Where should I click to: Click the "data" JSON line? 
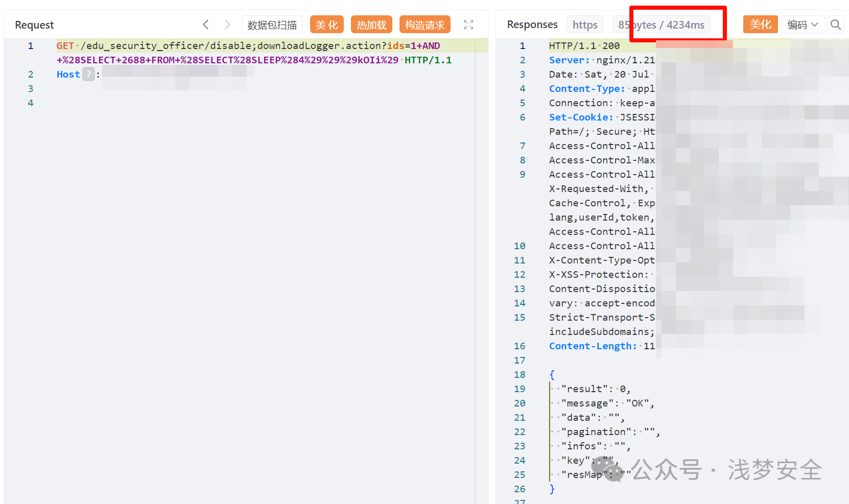[593, 417]
